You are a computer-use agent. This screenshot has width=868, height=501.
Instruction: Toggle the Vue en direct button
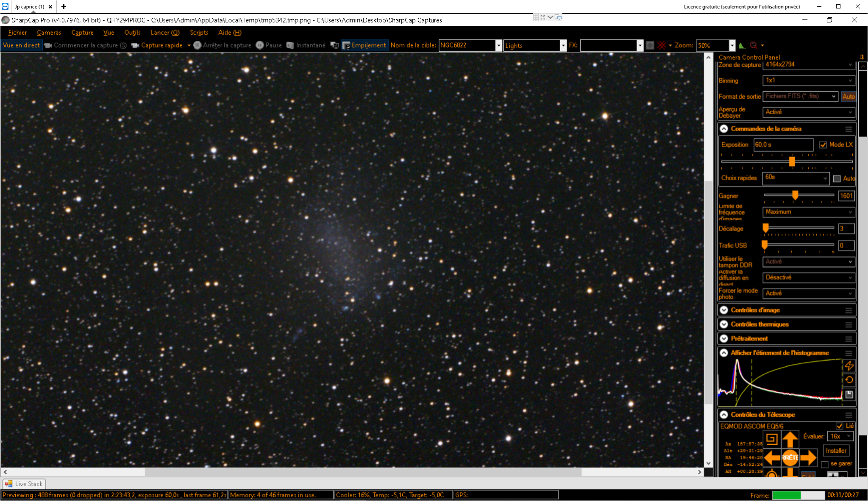(21, 45)
